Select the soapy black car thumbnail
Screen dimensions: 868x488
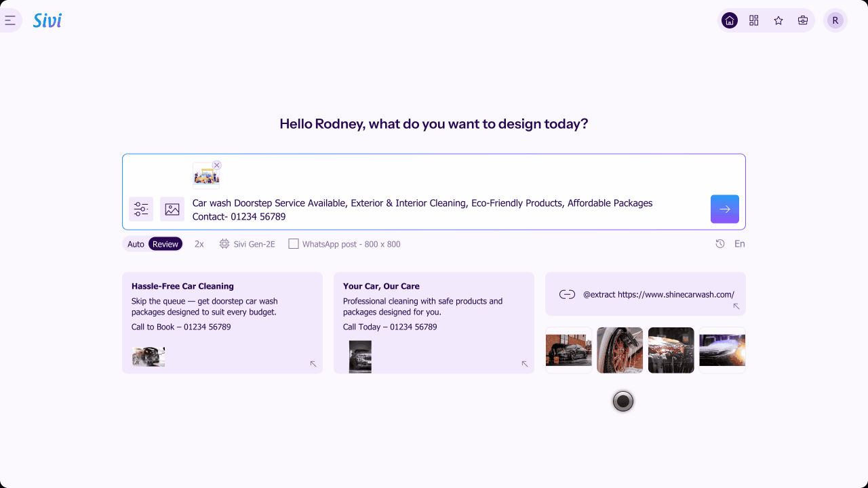(569, 350)
